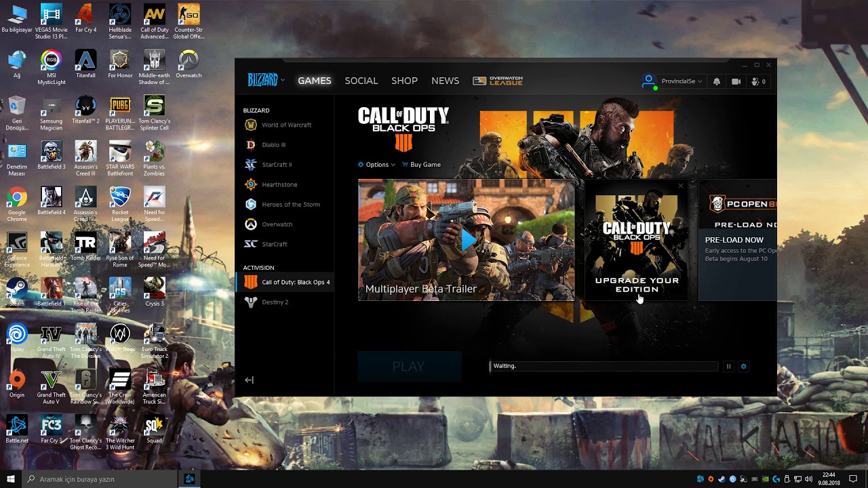Open the Windows notification center icon

[x=853, y=479]
